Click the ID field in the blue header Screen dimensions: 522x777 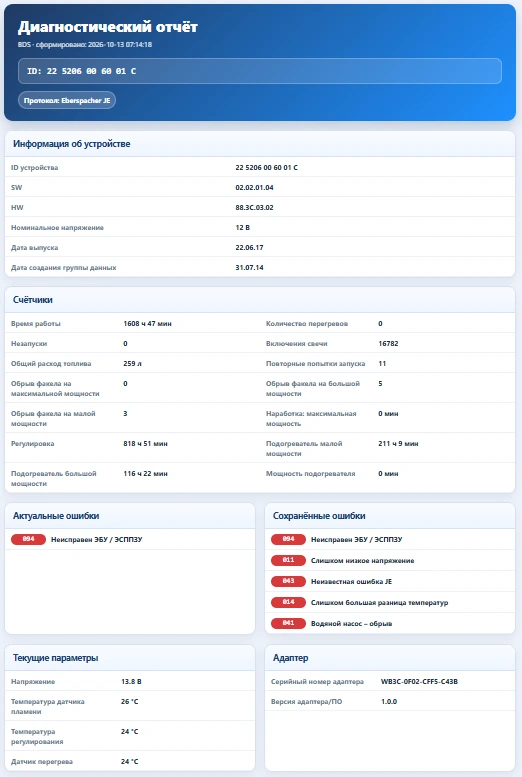[260, 71]
